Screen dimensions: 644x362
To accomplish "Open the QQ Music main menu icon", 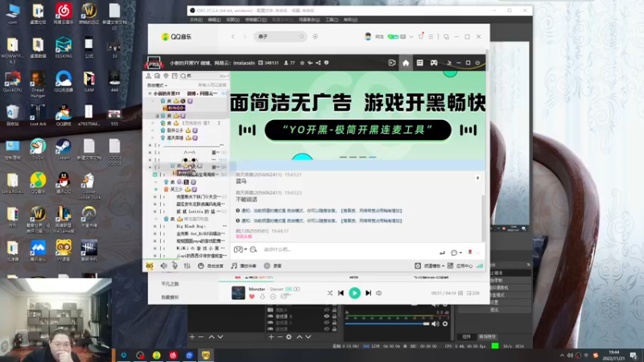I will pyautogui.click(x=431, y=36).
